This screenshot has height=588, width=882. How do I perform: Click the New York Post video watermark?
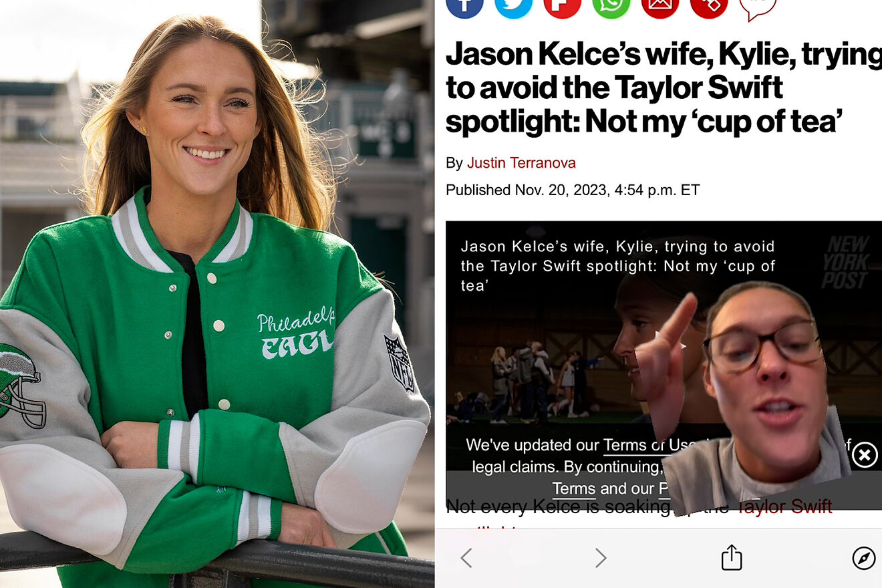845,263
